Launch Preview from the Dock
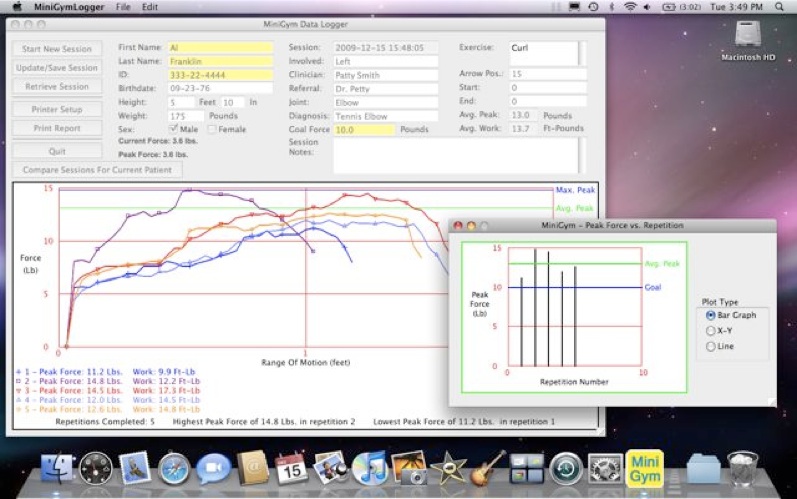 tap(330, 468)
